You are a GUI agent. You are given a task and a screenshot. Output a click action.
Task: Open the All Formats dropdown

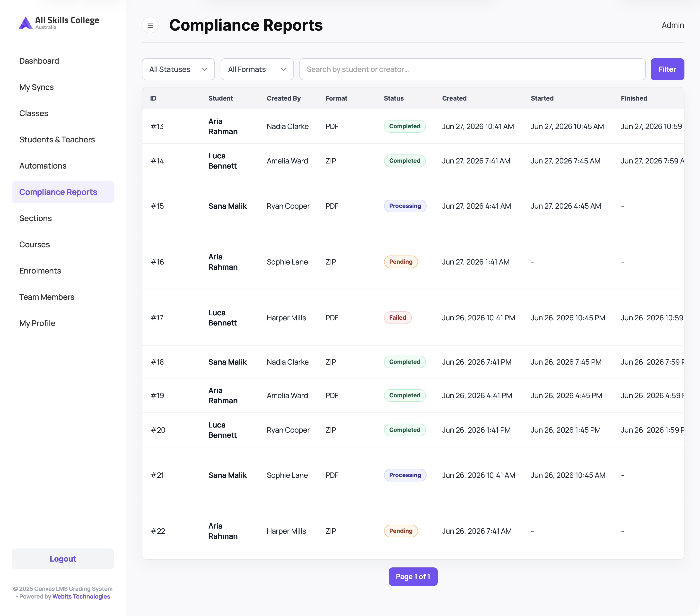pos(257,69)
